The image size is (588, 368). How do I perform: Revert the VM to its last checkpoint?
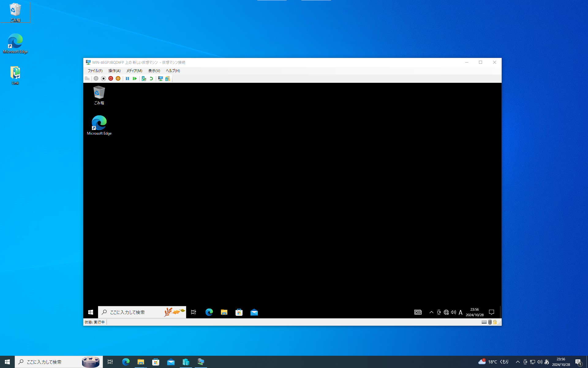tap(151, 79)
